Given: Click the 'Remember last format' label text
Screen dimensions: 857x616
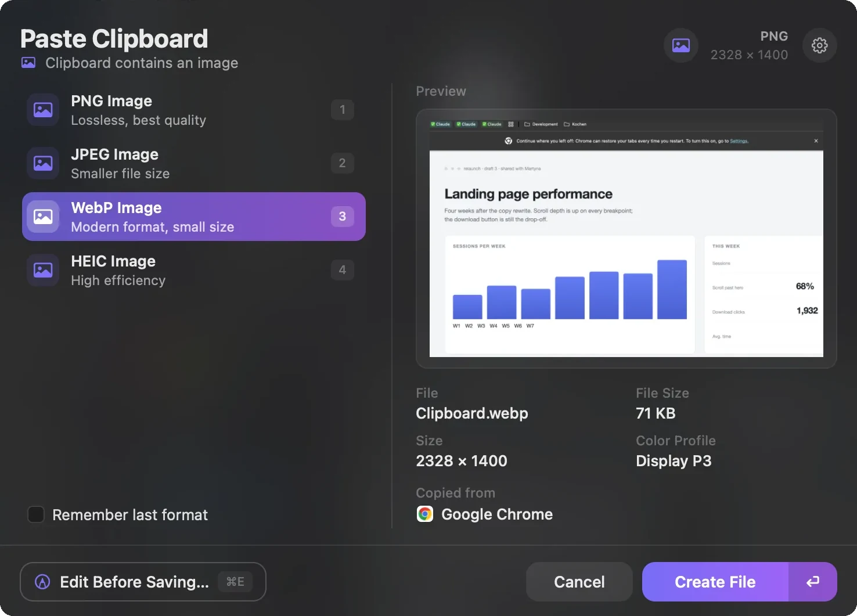Looking at the screenshot, I should click(x=130, y=515).
